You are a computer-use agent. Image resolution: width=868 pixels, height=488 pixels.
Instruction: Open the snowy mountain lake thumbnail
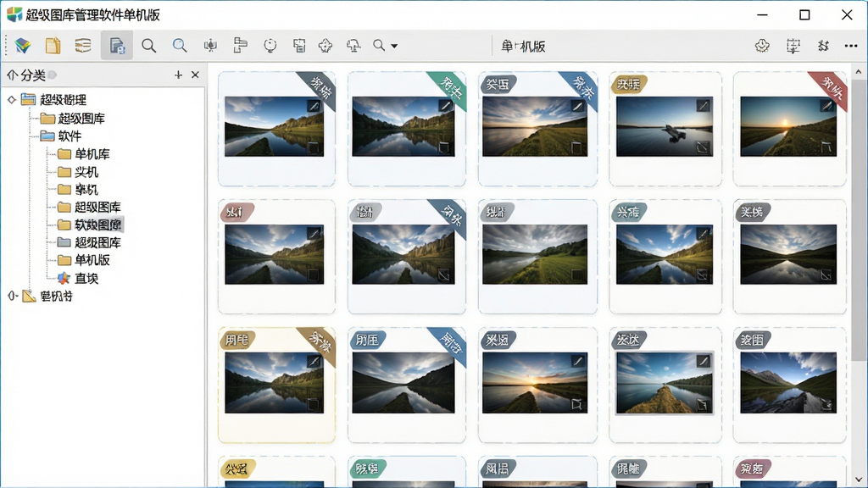point(788,383)
